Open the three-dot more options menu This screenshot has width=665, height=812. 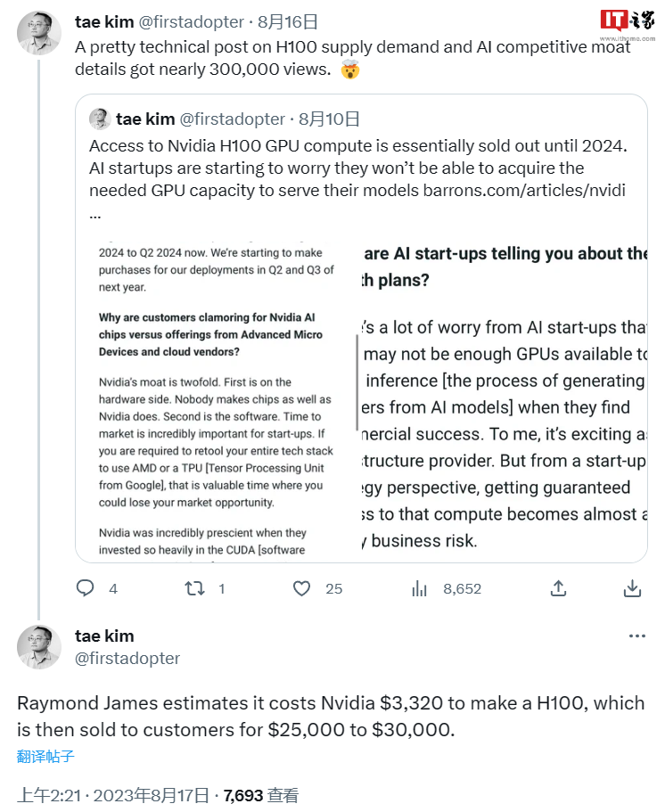[636, 636]
